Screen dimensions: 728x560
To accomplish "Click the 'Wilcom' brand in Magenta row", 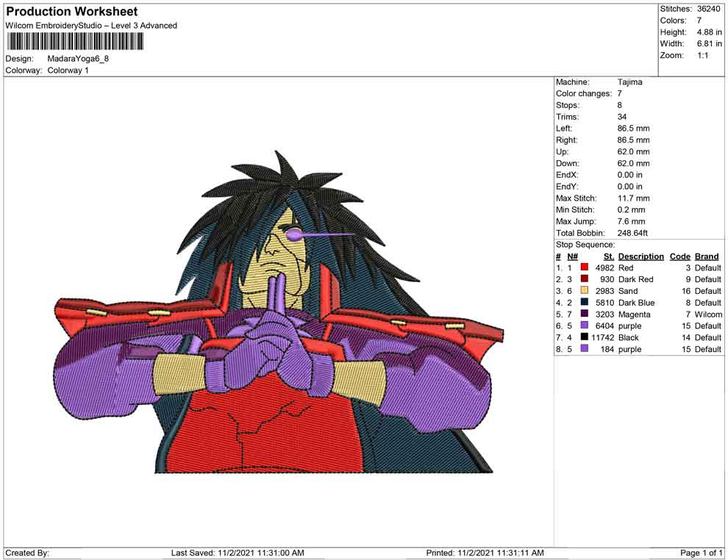I will point(708,314).
